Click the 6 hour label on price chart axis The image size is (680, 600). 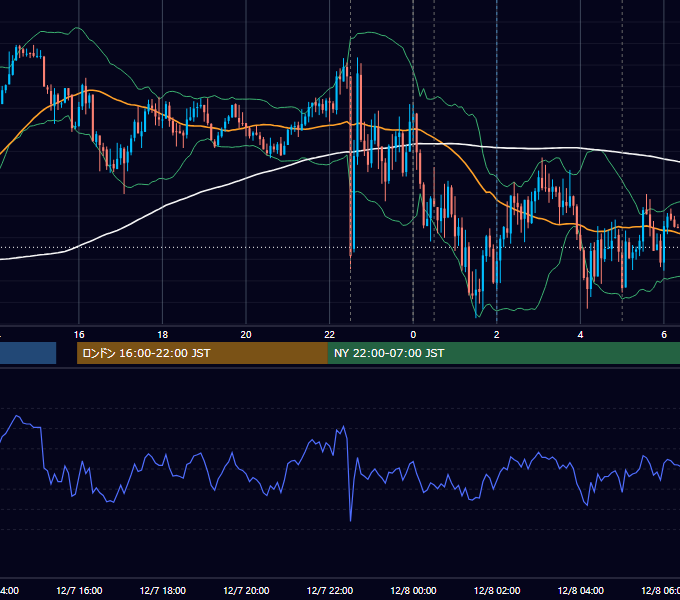(x=664, y=335)
